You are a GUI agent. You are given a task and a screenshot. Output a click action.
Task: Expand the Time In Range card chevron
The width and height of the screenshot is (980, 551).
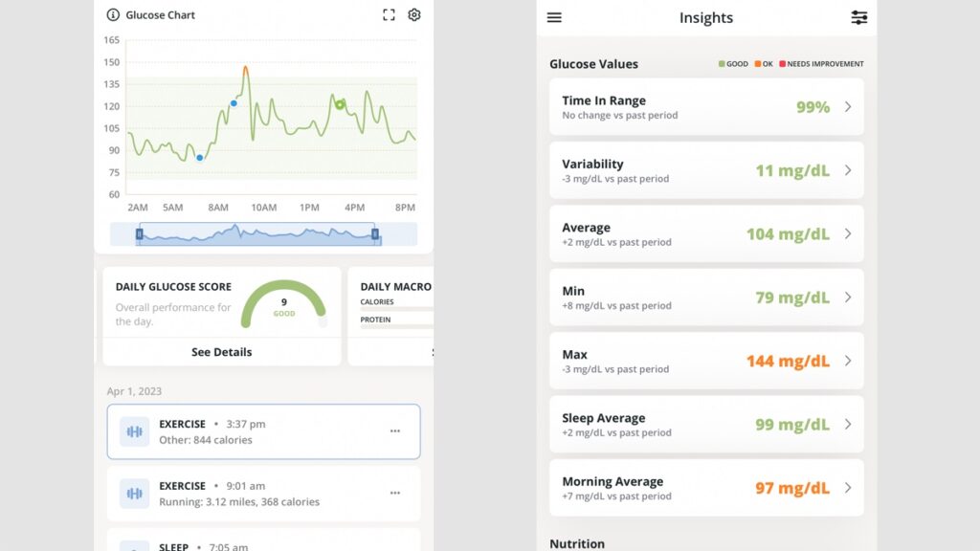[x=848, y=106]
